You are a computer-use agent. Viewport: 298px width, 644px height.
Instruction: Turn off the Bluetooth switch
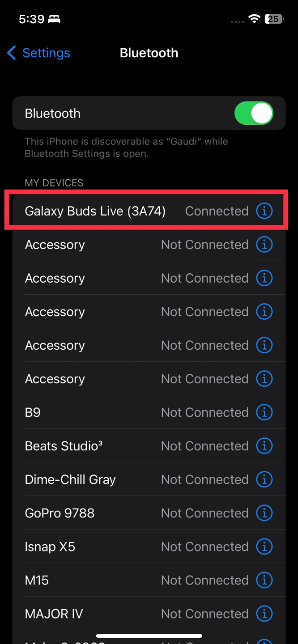tap(253, 113)
